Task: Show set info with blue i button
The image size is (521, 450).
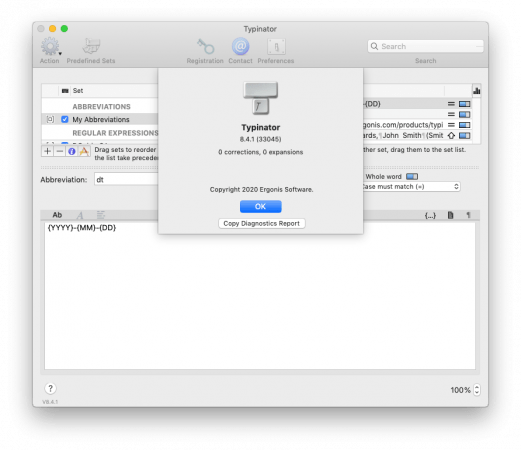Action: pos(72,151)
